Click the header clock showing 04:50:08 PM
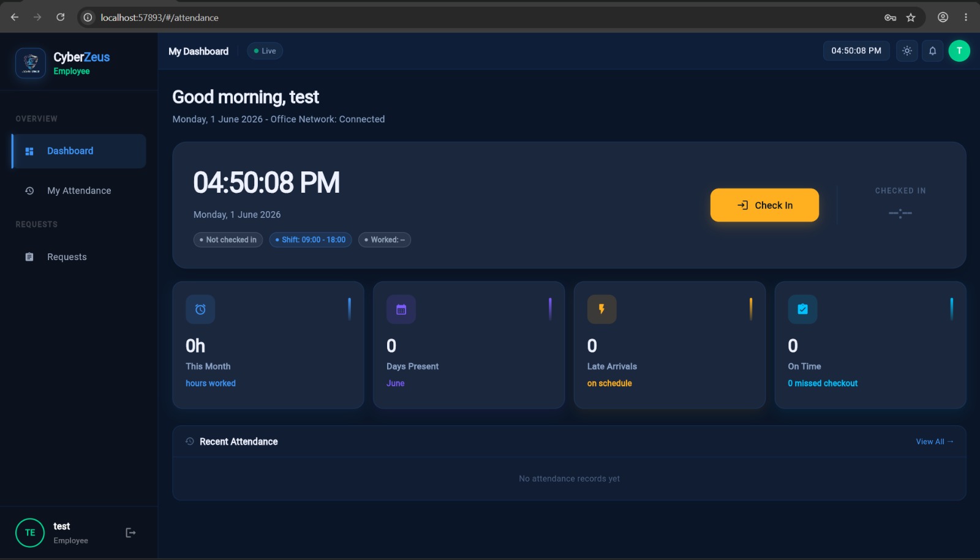Image resolution: width=980 pixels, height=560 pixels. [856, 51]
